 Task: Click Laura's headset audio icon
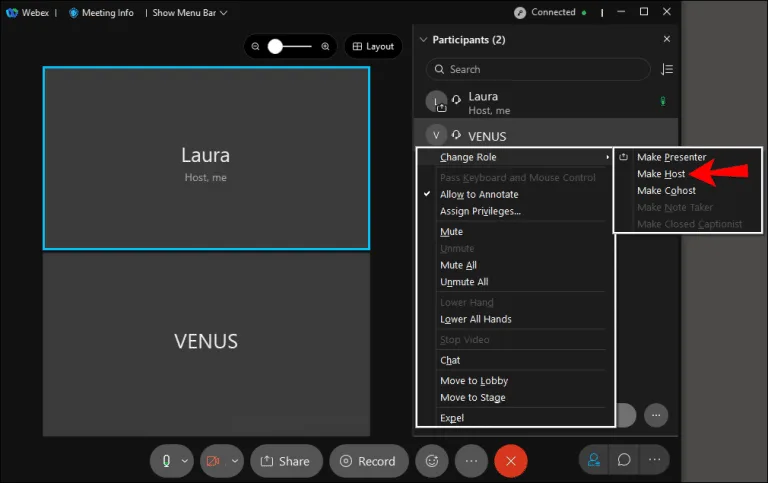click(456, 99)
